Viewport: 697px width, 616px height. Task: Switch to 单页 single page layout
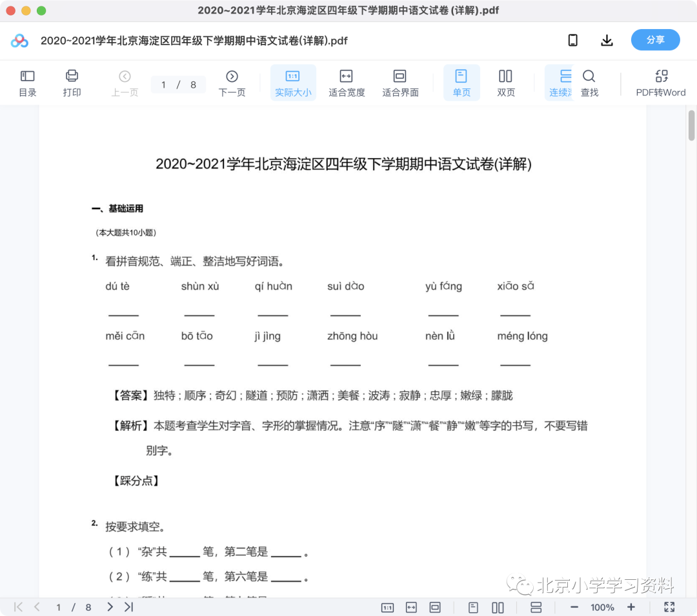click(x=461, y=83)
